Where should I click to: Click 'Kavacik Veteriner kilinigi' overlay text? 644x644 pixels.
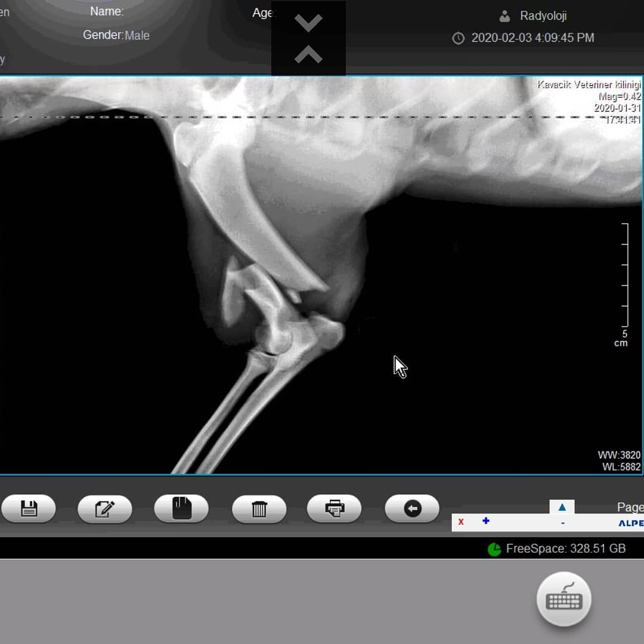coord(589,85)
